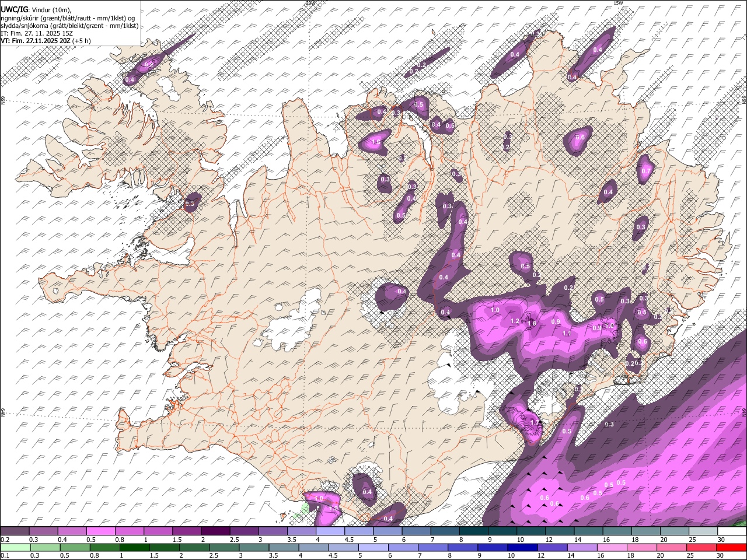747x560 pixels.
Task: Click the 'rigning/skúrir' legend description line
Action: (x=68, y=17)
